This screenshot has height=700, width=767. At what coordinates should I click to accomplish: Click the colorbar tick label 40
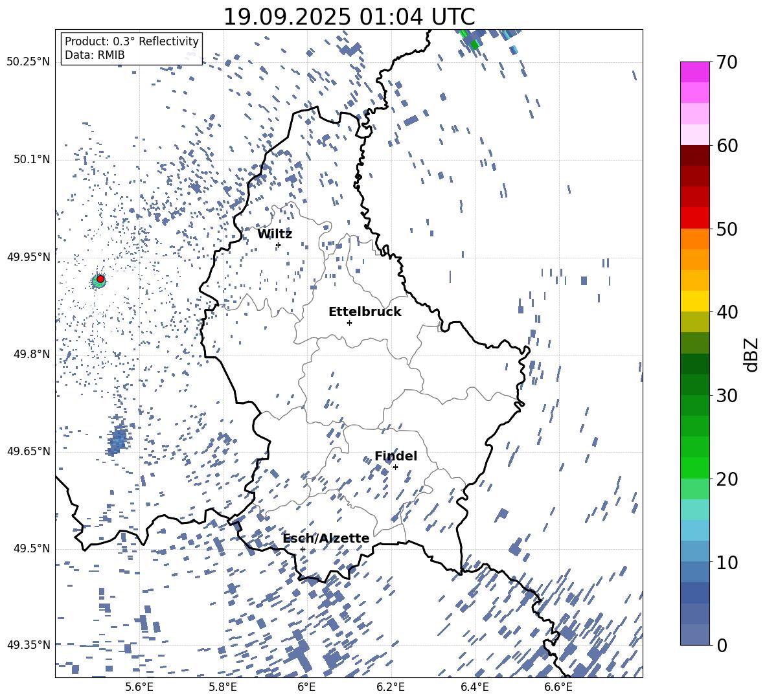click(727, 312)
